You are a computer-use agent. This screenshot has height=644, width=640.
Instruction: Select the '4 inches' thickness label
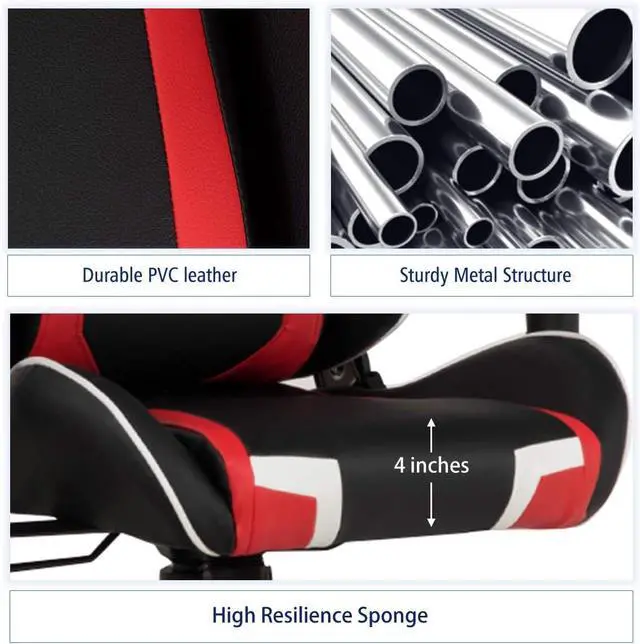click(431, 465)
